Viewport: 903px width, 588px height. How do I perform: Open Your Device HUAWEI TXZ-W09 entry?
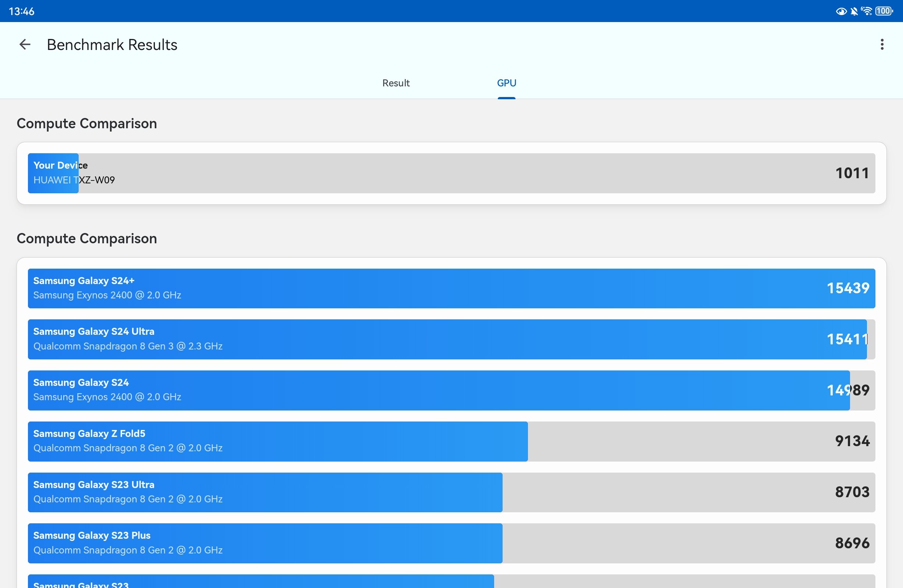[x=451, y=173]
